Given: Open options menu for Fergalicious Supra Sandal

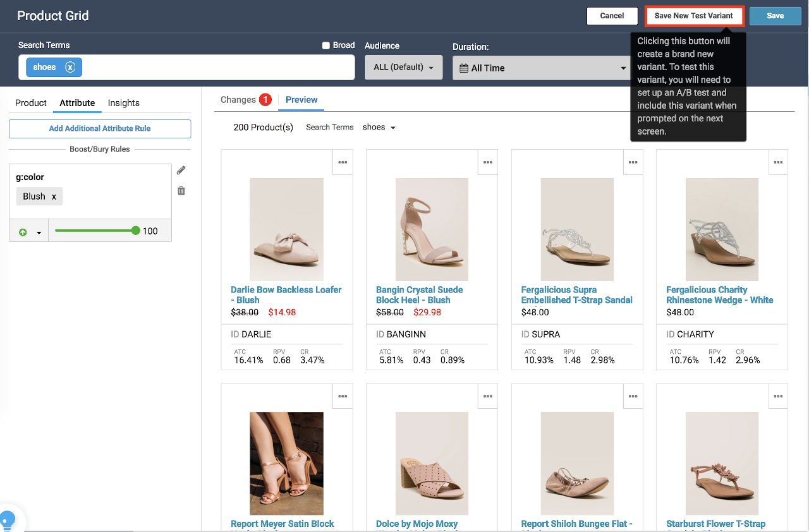Looking at the screenshot, I should (x=633, y=162).
